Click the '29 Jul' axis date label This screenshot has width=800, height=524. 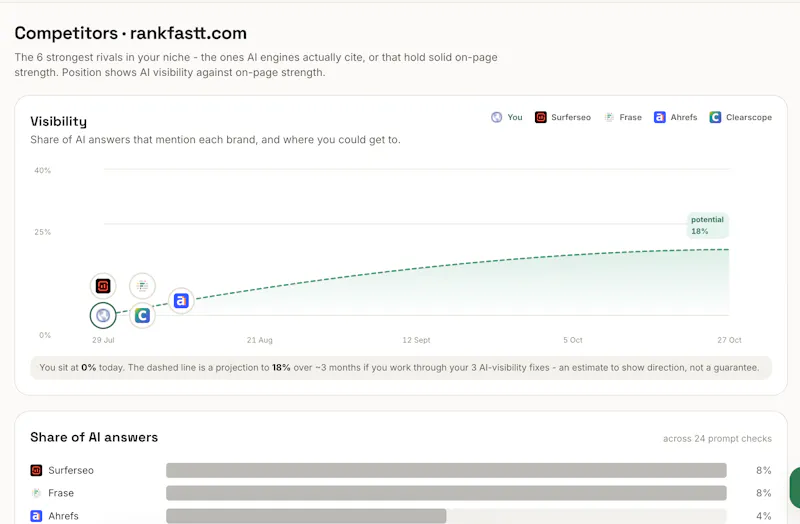(x=103, y=340)
